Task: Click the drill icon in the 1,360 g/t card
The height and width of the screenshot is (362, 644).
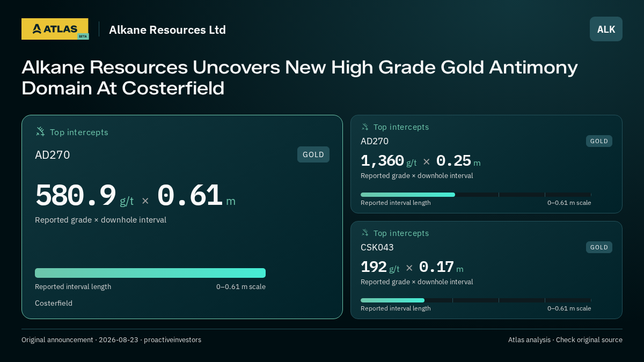Action: point(365,127)
